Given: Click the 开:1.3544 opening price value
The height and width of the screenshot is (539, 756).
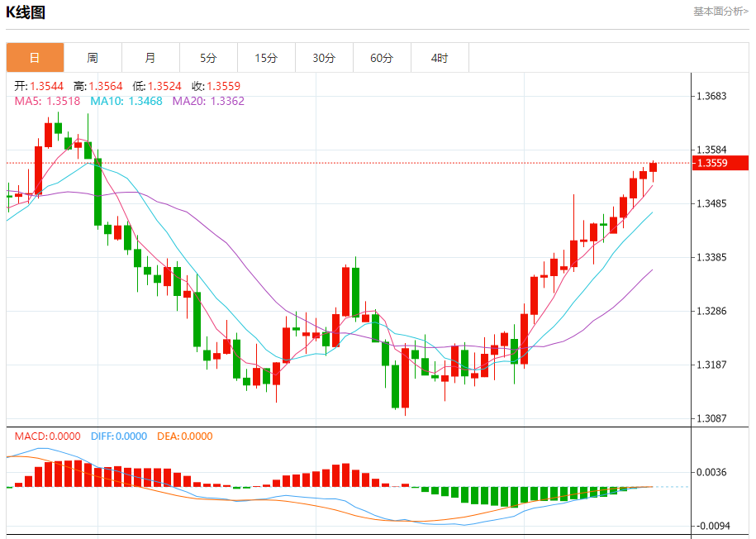Looking at the screenshot, I should click(x=39, y=86).
